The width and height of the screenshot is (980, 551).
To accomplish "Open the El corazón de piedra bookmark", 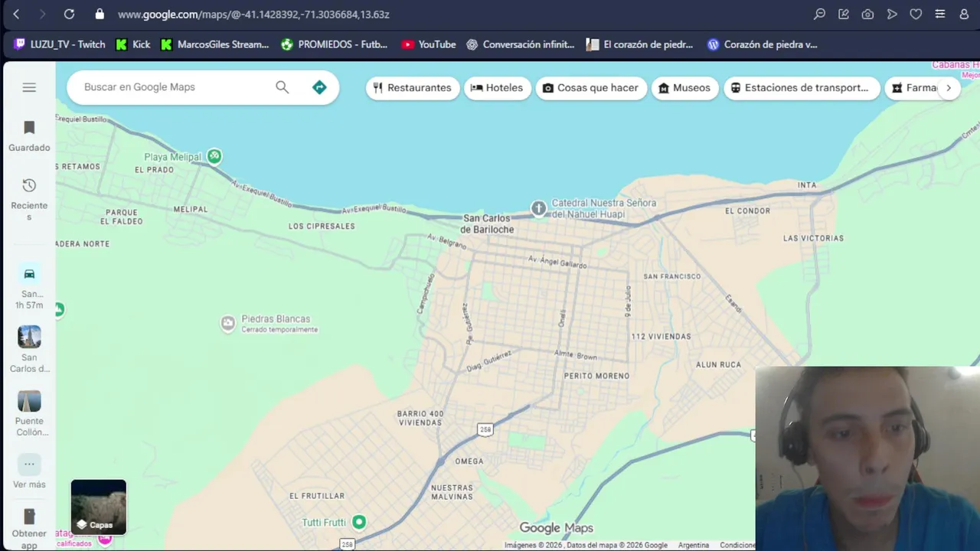I will point(639,44).
